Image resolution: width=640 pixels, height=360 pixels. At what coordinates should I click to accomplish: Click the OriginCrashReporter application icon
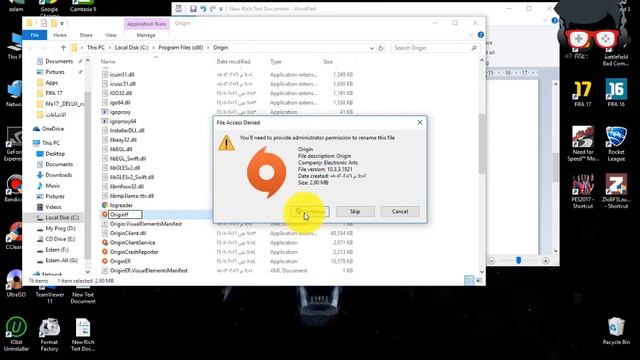(105, 252)
